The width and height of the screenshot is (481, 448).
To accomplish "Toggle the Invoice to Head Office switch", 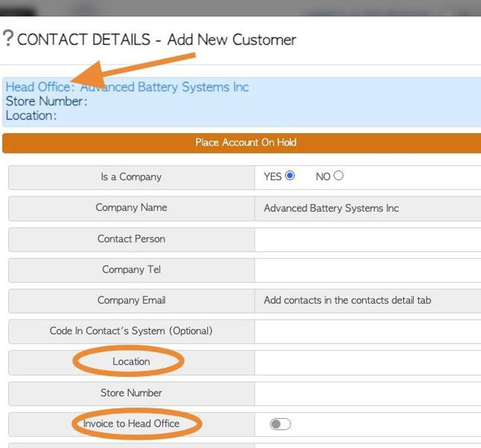I will tap(280, 424).
